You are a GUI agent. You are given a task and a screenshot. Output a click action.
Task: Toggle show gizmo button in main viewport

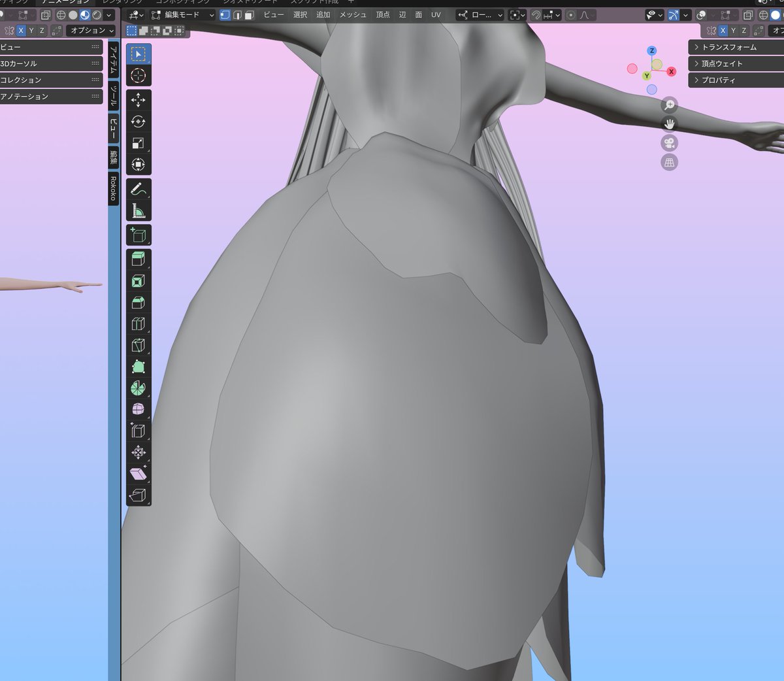point(673,14)
